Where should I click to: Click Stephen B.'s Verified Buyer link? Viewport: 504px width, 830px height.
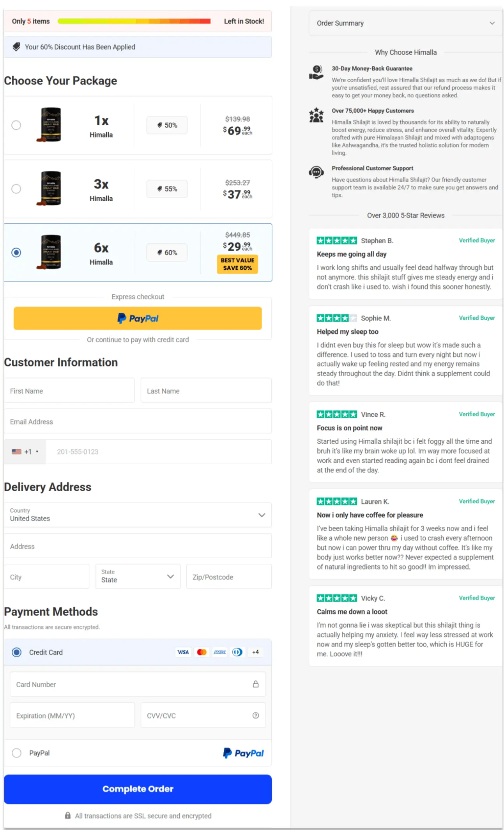pos(477,240)
